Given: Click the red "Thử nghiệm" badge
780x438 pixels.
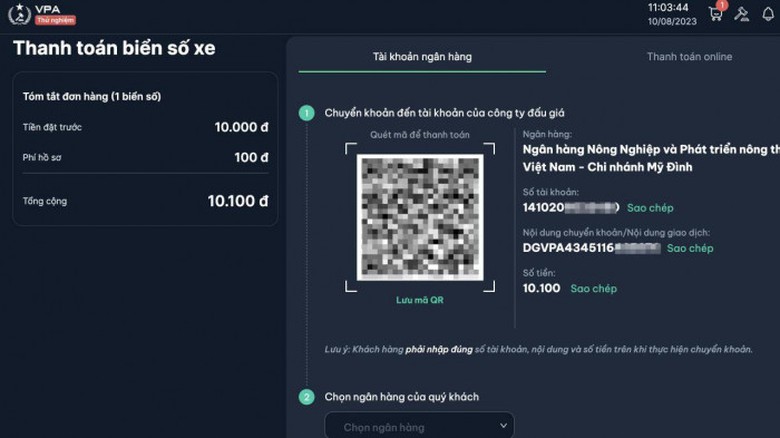Looking at the screenshot, I should 55,20.
